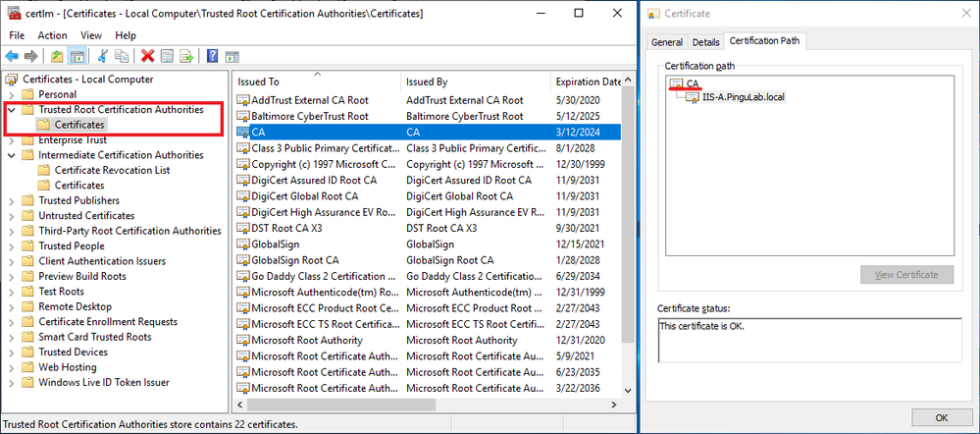Open the File menu
The height and width of the screenshot is (434, 980).
click(x=17, y=35)
